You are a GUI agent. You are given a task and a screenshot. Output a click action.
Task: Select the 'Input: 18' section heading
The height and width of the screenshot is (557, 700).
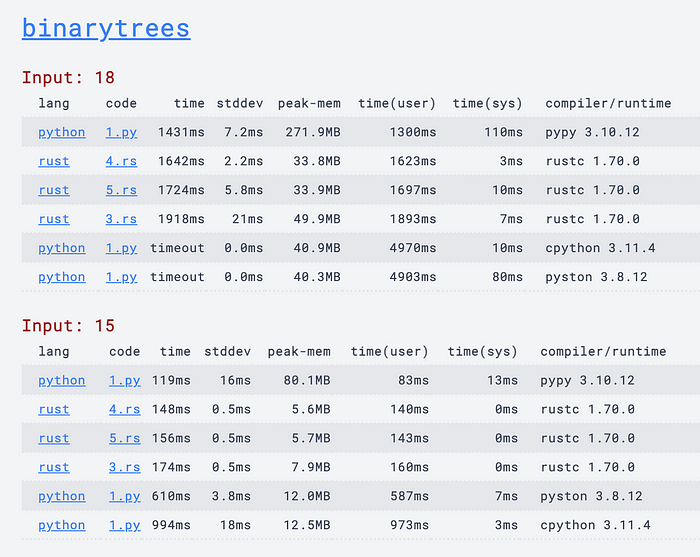click(68, 78)
